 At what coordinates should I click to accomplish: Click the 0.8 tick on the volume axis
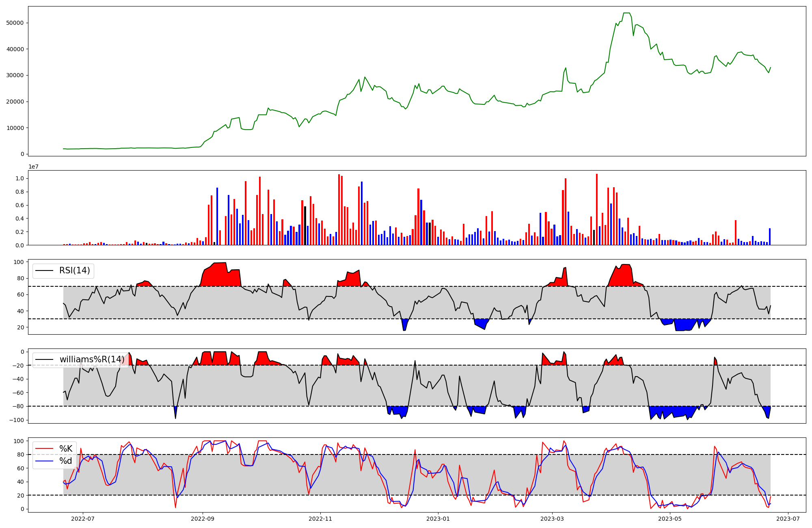[19, 192]
